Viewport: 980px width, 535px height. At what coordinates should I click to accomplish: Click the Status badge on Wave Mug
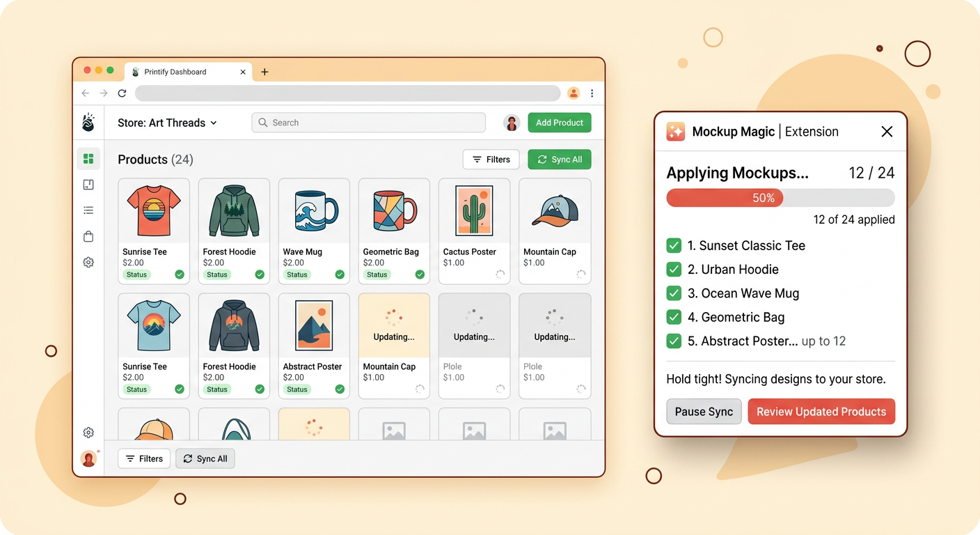pyautogui.click(x=297, y=274)
